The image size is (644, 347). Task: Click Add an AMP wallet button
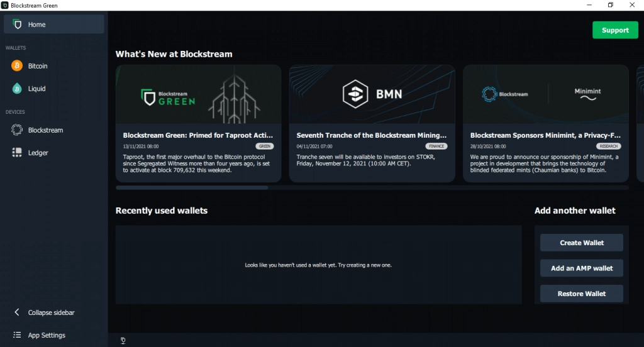click(582, 268)
